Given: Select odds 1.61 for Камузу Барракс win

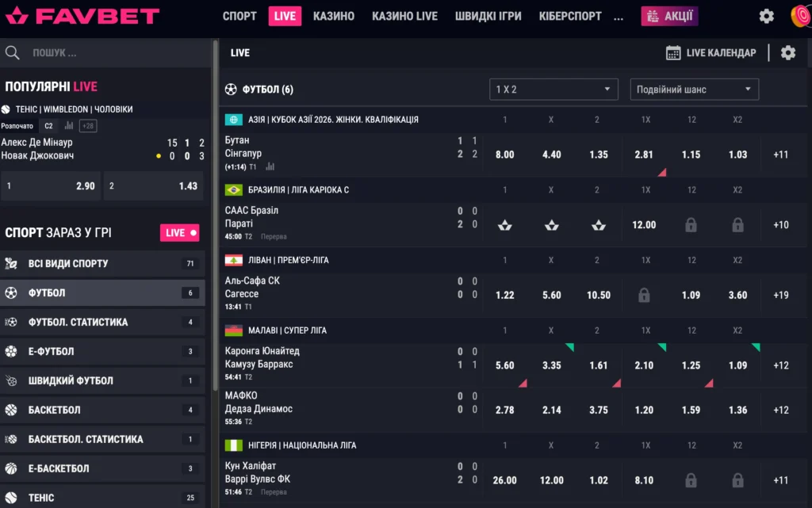Looking at the screenshot, I should coord(599,365).
